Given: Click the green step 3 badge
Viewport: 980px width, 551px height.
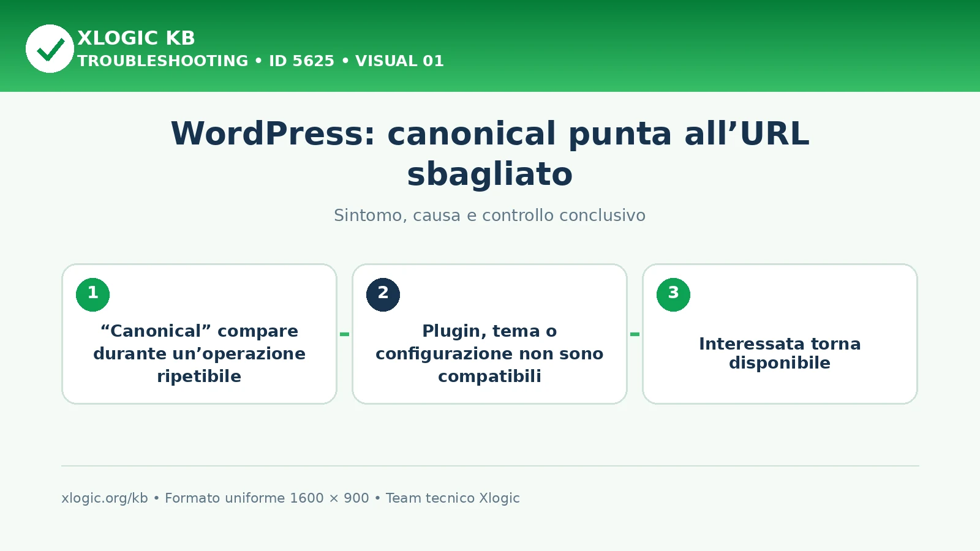Looking at the screenshot, I should (x=673, y=294).
